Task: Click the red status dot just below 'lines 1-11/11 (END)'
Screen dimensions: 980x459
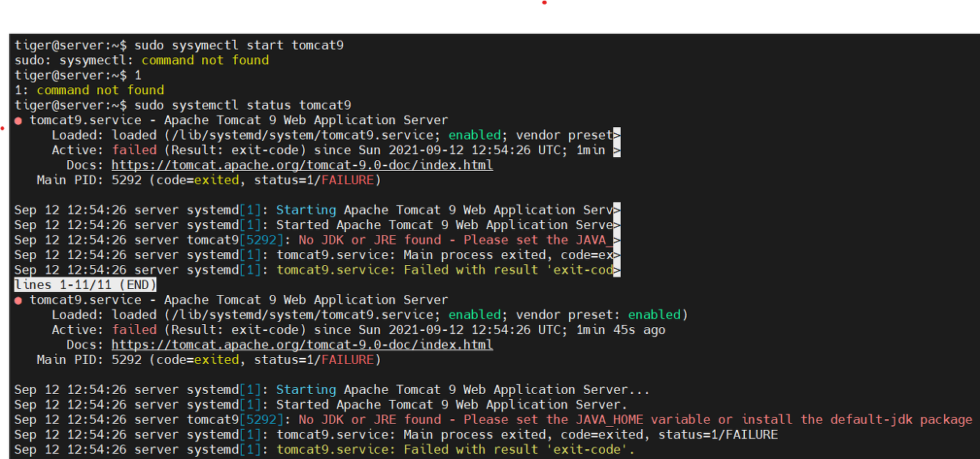Action: click(18, 300)
